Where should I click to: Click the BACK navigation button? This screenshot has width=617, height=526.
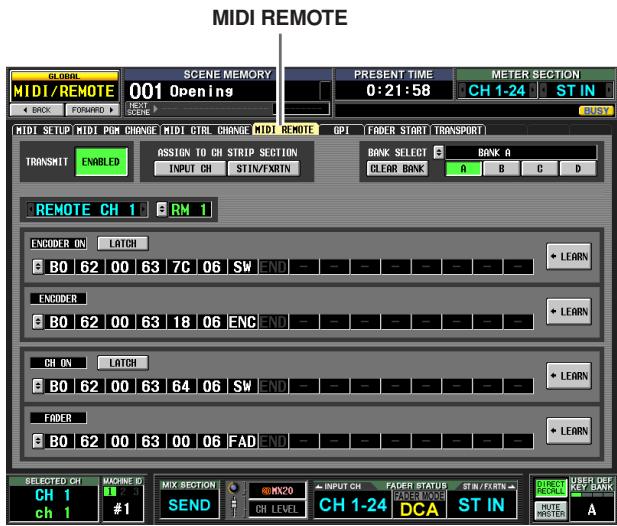(x=37, y=110)
